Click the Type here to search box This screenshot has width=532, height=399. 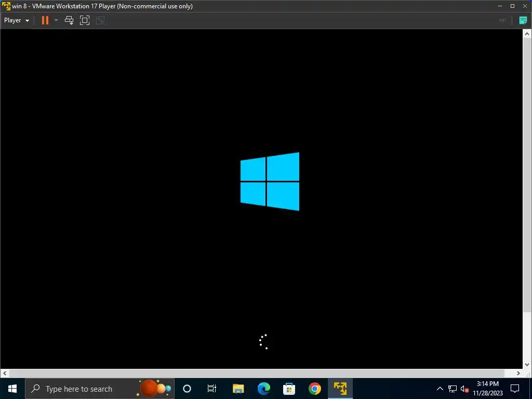pyautogui.click(x=100, y=389)
